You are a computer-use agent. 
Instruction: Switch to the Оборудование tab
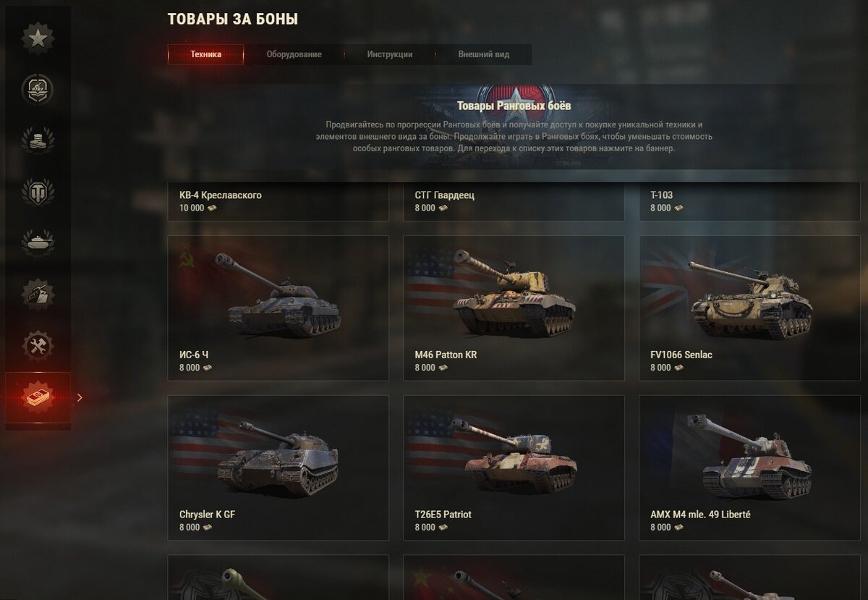tap(294, 54)
